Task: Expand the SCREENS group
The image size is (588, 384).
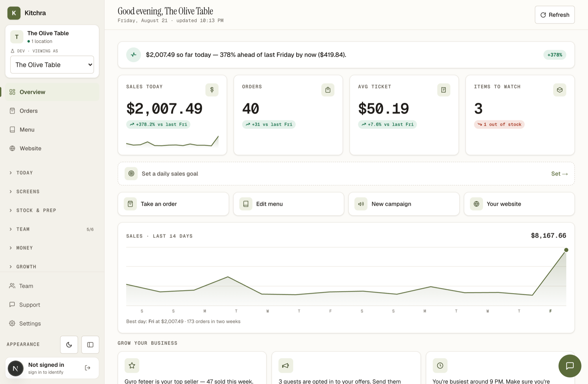Action: [x=52, y=191]
